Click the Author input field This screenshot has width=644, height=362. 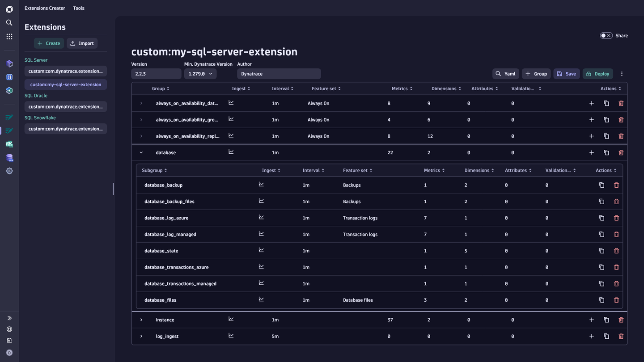click(x=279, y=73)
